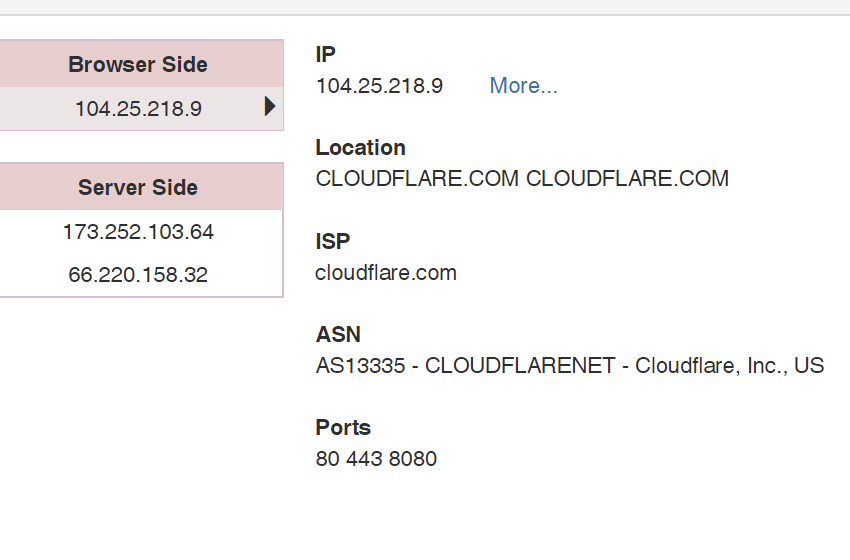
Task: Click the IP address value under the IP heading
Action: 379,86
